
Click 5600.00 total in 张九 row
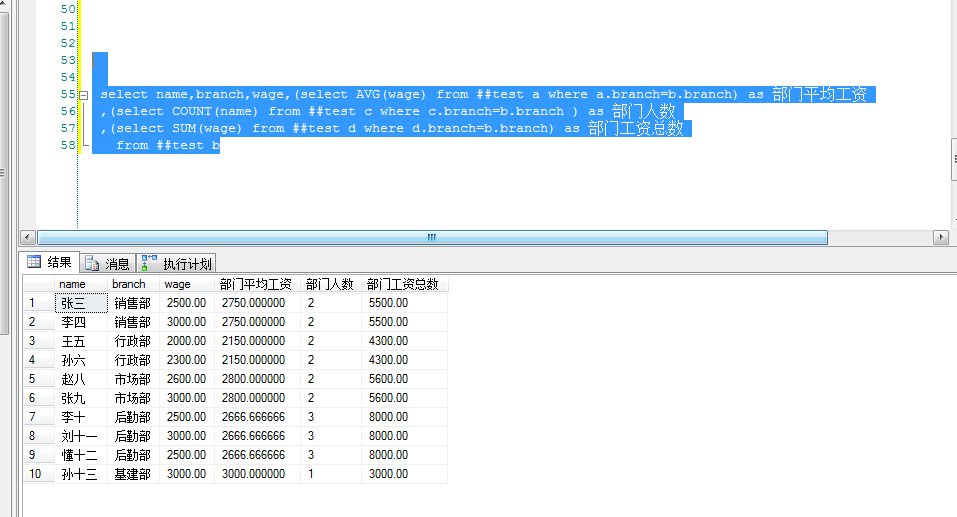405,398
